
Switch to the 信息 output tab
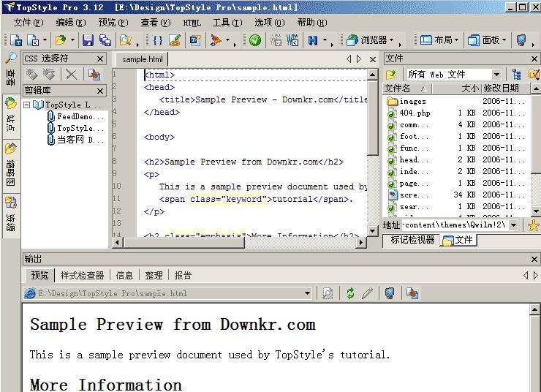124,276
